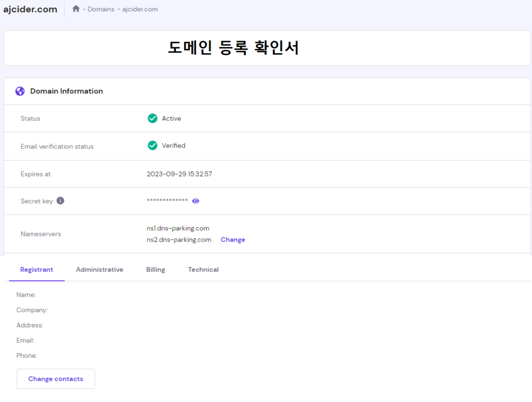The width and height of the screenshot is (532, 402).
Task: Click the Change contacts button
Action: click(x=56, y=379)
